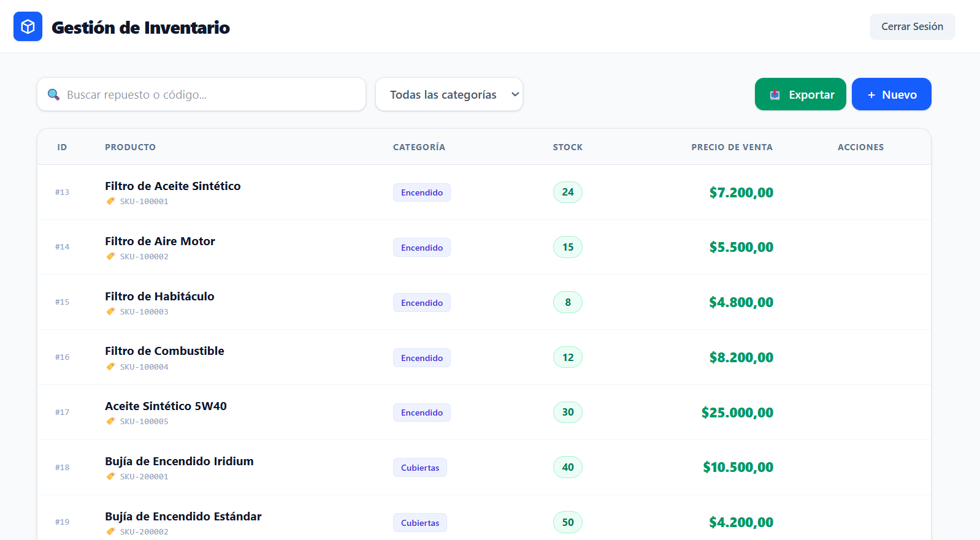Click the blue box logo icon
Image resolution: width=980 pixels, height=540 pixels.
point(28,26)
